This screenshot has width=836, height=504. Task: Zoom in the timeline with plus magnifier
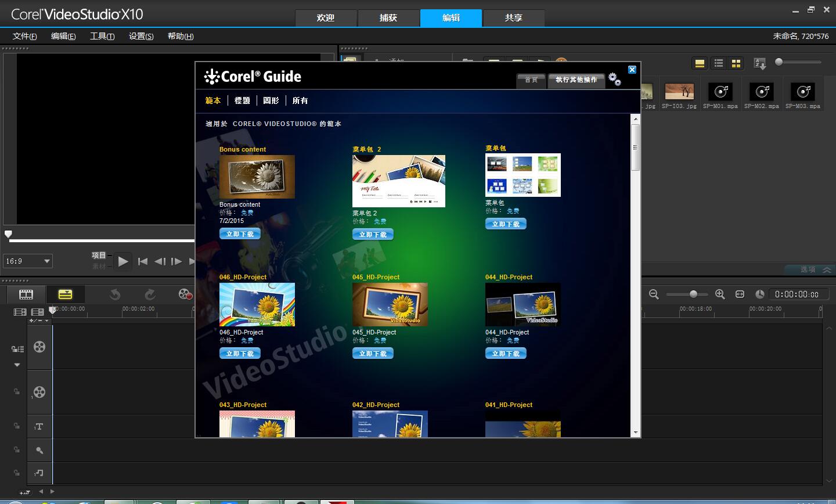(x=720, y=294)
